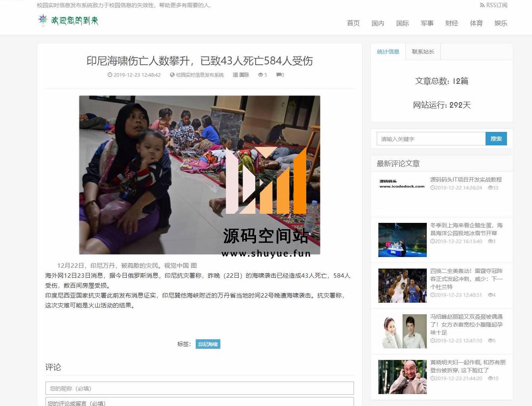Image resolution: width=532 pixels, height=406 pixels.
Task: Open the 首页 nav item
Action: tap(353, 23)
